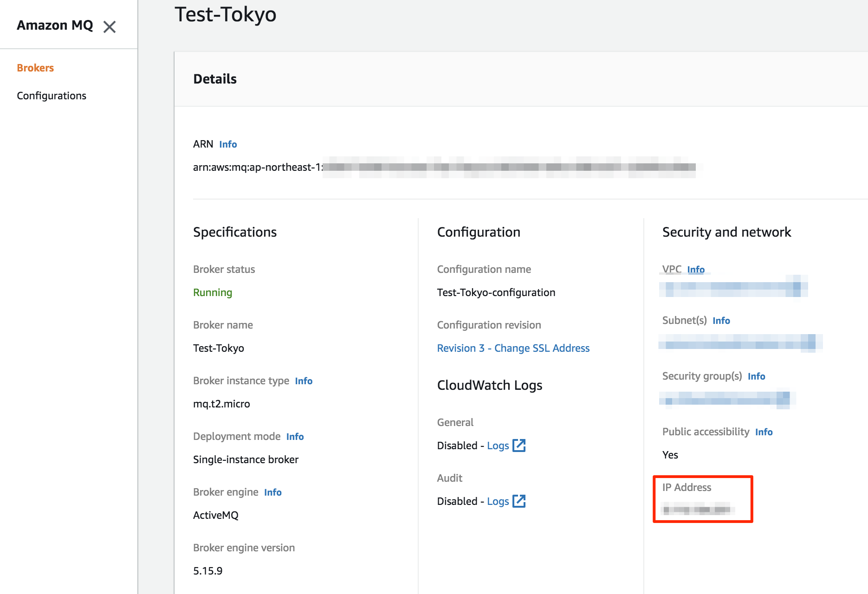Screen dimensions: 868x594
Task: Click the external link icon beside Audit Logs
Action: point(519,501)
